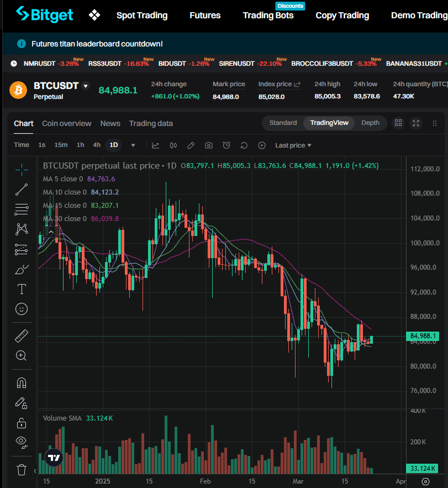
Task: Open the Bitget logo home link
Action: pos(45,14)
